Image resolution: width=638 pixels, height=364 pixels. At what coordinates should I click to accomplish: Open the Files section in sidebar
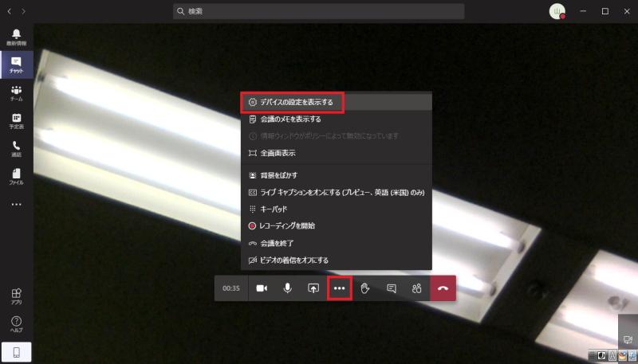tap(16, 177)
